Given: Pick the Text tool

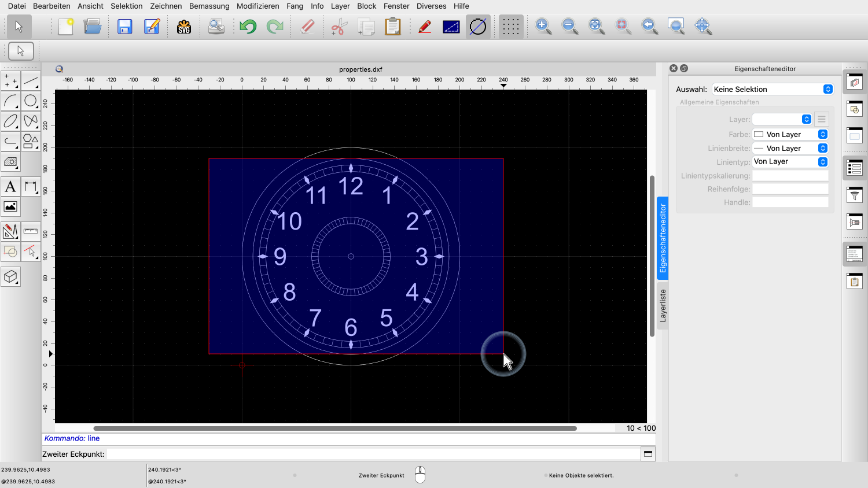Looking at the screenshot, I should [10, 187].
